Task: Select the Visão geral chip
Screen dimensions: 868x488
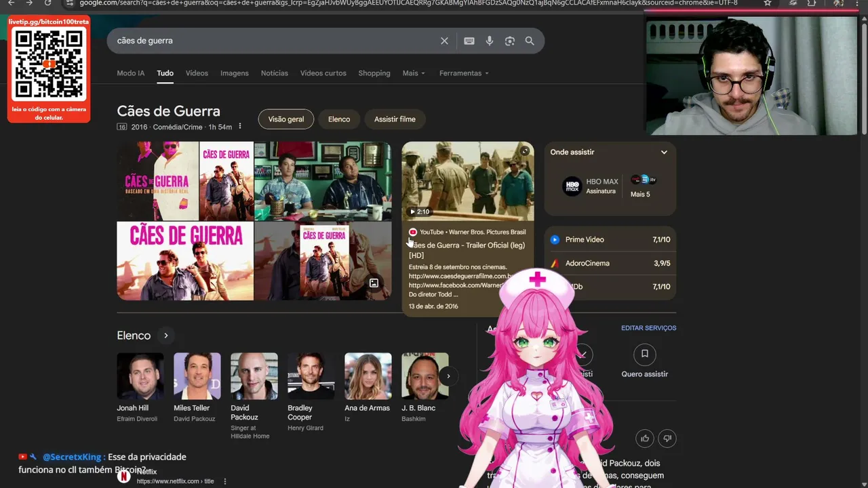Action: tap(286, 119)
